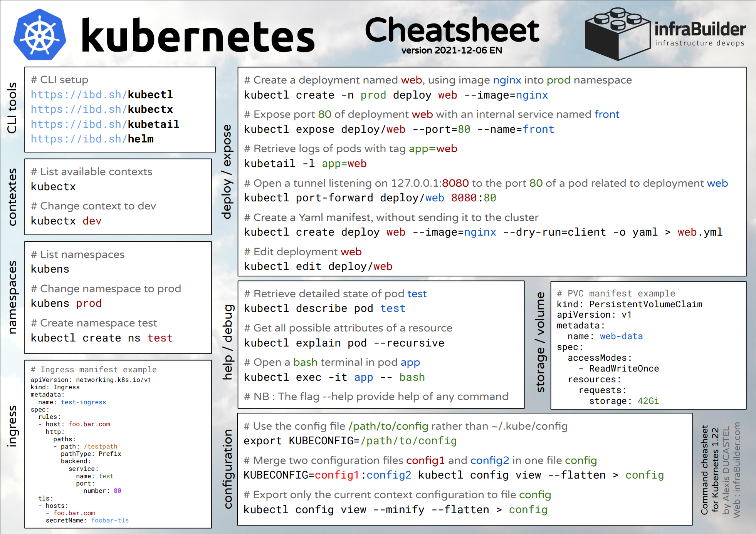This screenshot has width=756, height=534.
Task: Click the 'storage / volume' section label
Action: point(541,342)
